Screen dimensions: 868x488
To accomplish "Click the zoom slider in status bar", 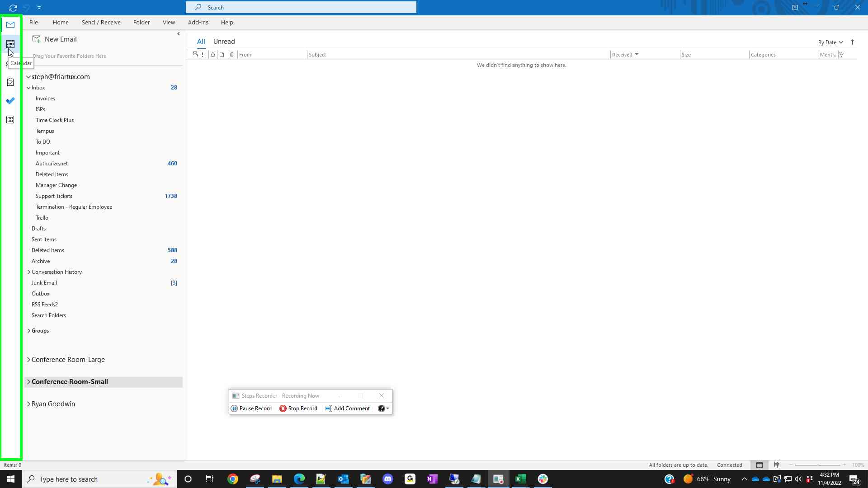I will click(817, 465).
